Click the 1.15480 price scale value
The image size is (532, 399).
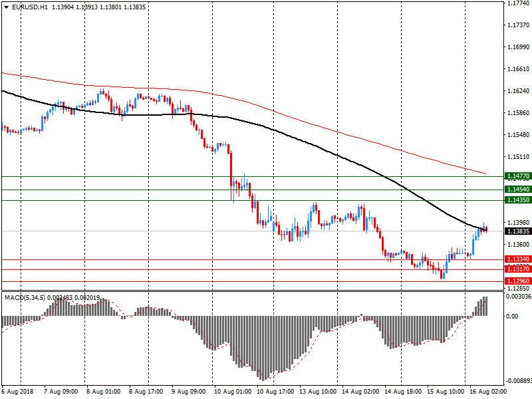[x=519, y=135]
